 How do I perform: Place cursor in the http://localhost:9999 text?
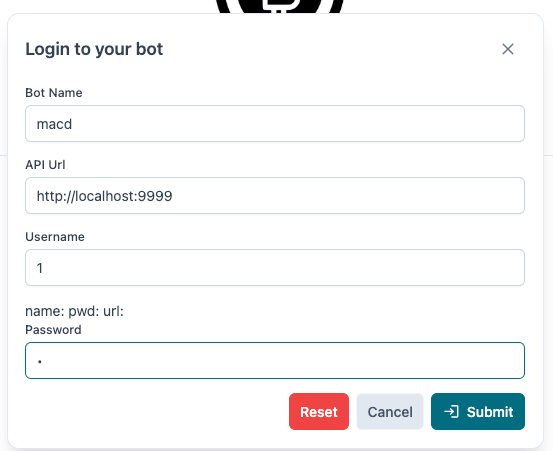(104, 196)
